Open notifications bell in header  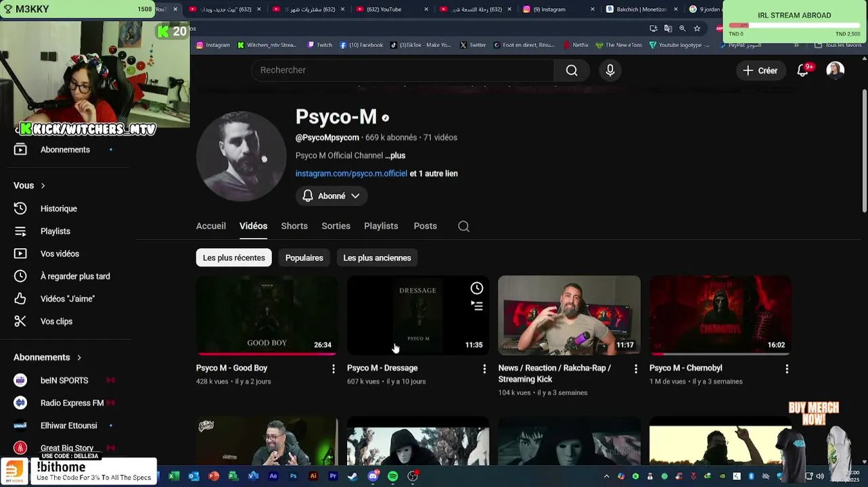803,70
